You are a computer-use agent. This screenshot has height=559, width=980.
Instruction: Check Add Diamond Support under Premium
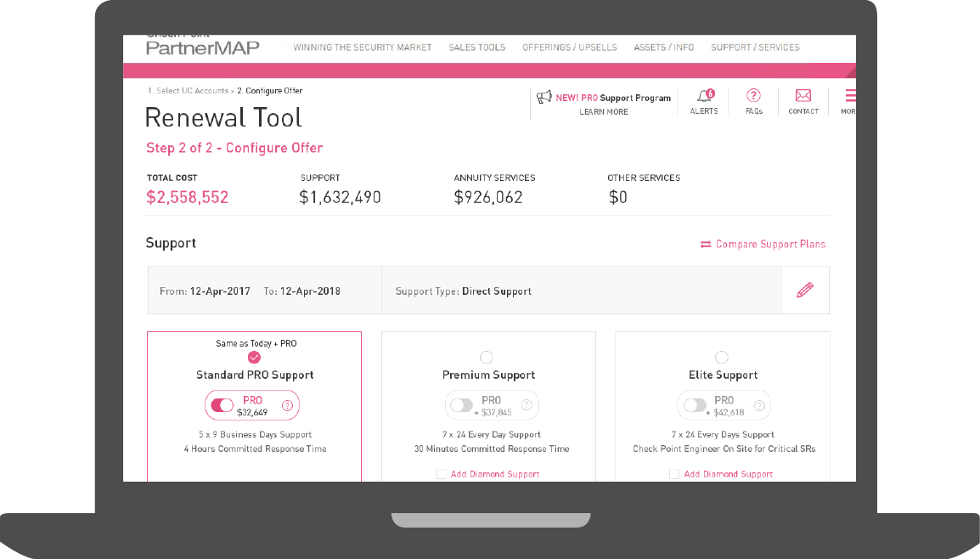[x=442, y=474]
